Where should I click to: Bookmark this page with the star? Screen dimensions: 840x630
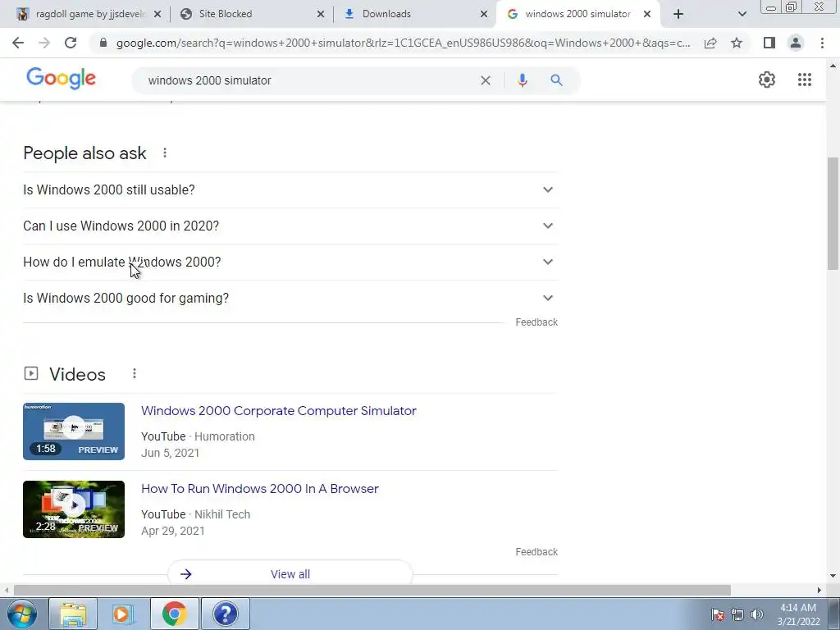coord(737,43)
